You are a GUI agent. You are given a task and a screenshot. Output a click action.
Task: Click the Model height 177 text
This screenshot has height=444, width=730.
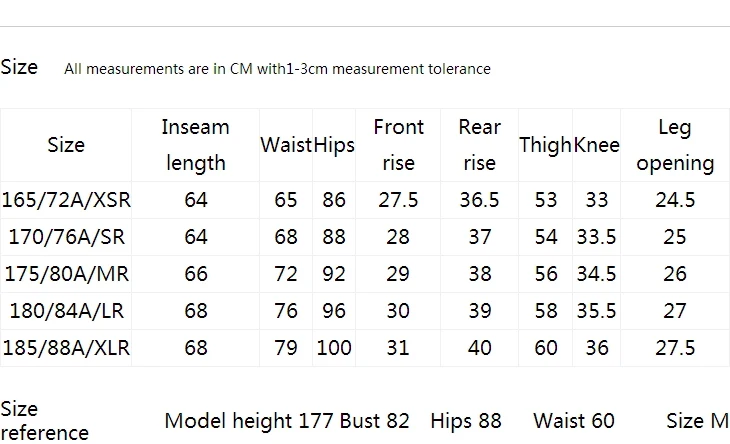click(249, 421)
